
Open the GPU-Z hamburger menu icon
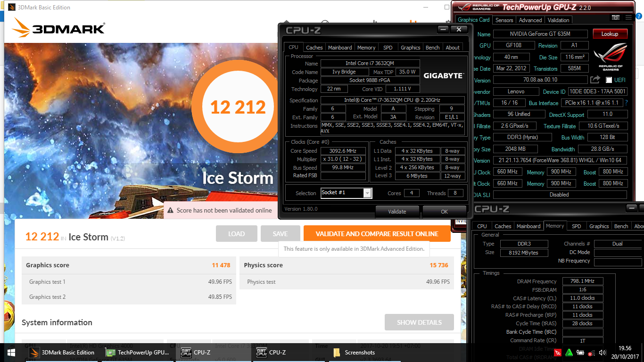[627, 18]
